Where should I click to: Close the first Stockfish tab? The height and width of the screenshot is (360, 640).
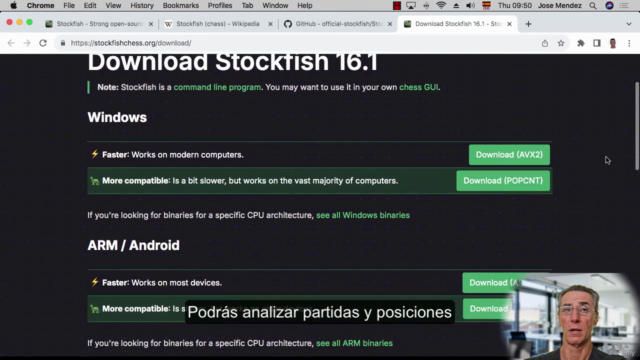click(151, 24)
